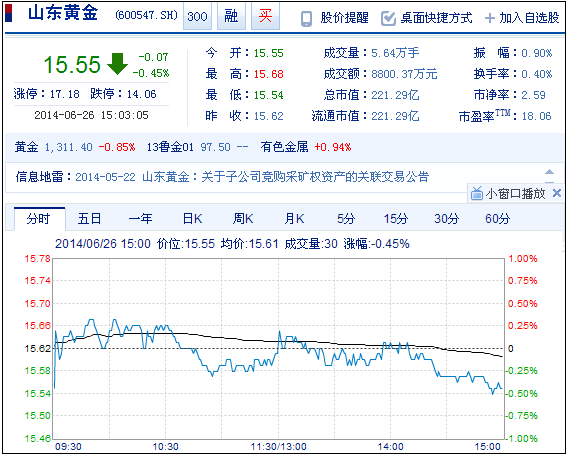567x455 pixels.
Task: Toggle the 桌面快捷方式 checkbox icon
Action: 388,18
